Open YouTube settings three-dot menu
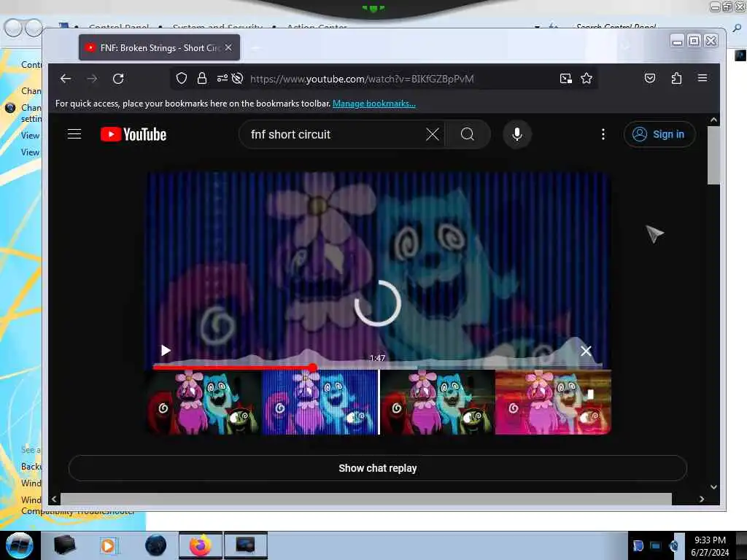 [x=603, y=134]
